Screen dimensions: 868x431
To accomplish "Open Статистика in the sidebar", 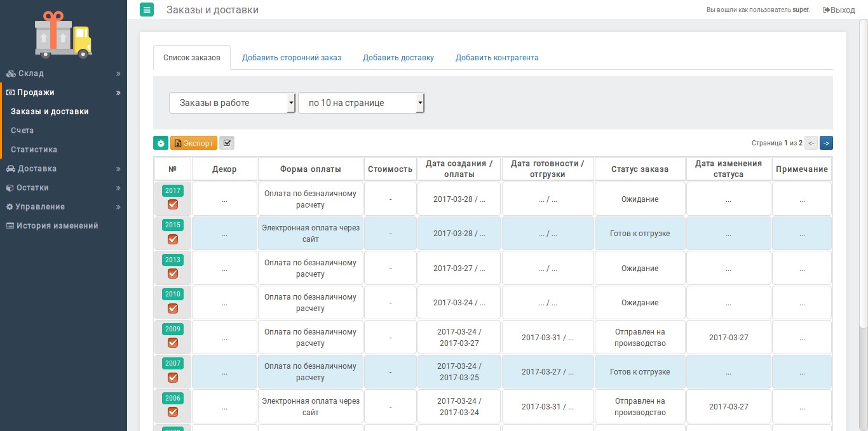I will (34, 150).
